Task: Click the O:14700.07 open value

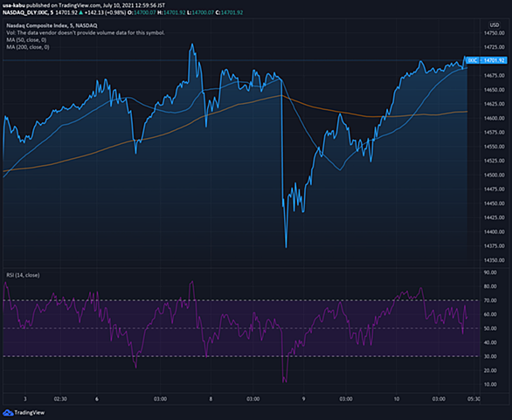Action: [142, 12]
